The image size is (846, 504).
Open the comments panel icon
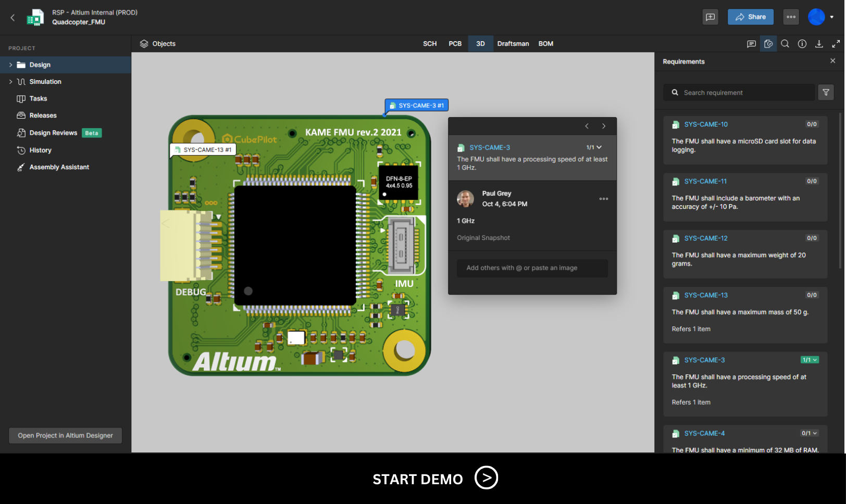pos(751,44)
